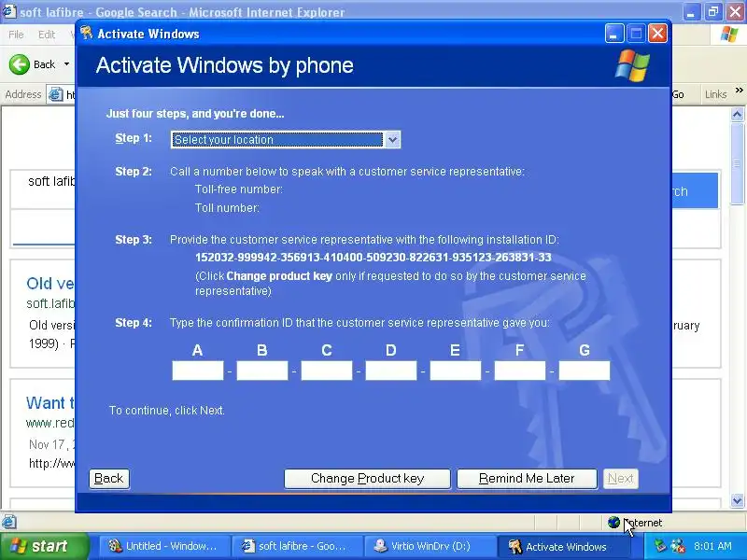Click Internet Explorer green Back arrow
The height and width of the screenshot is (560, 747).
coord(20,64)
